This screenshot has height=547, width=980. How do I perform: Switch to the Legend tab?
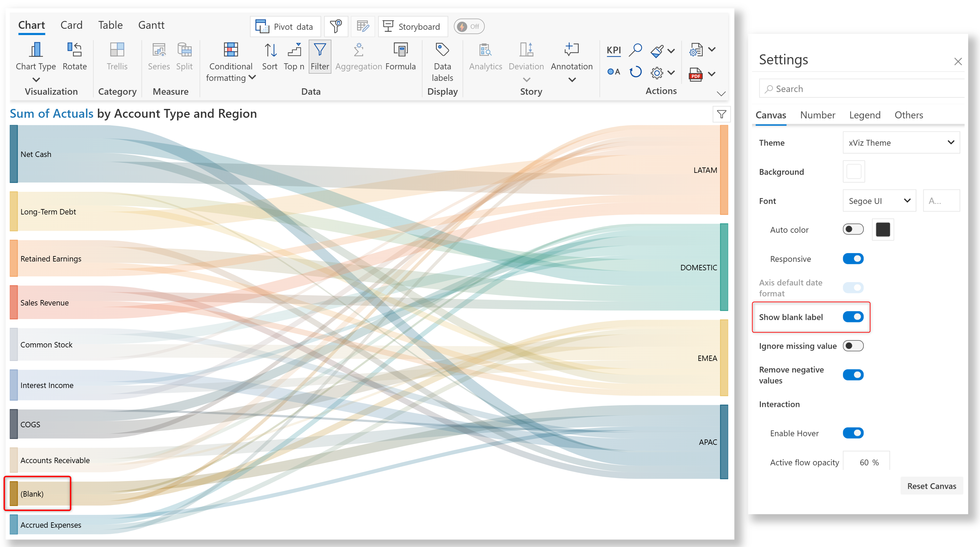[865, 115]
